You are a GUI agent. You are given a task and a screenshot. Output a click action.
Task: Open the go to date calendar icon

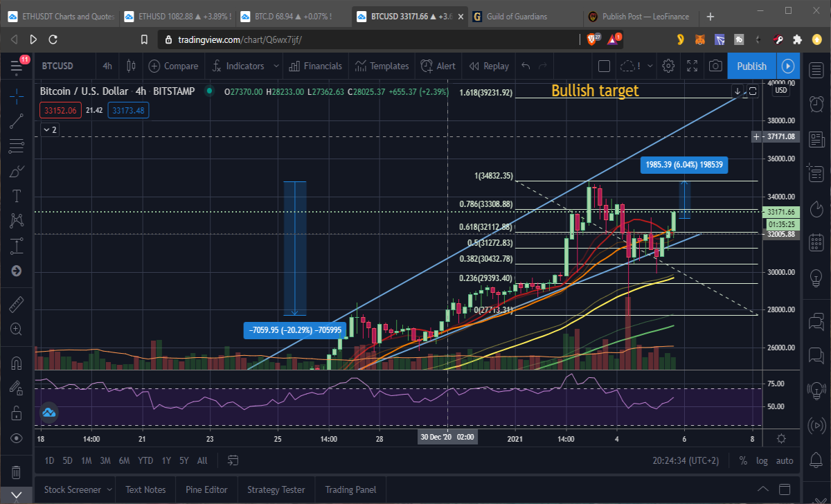(233, 460)
